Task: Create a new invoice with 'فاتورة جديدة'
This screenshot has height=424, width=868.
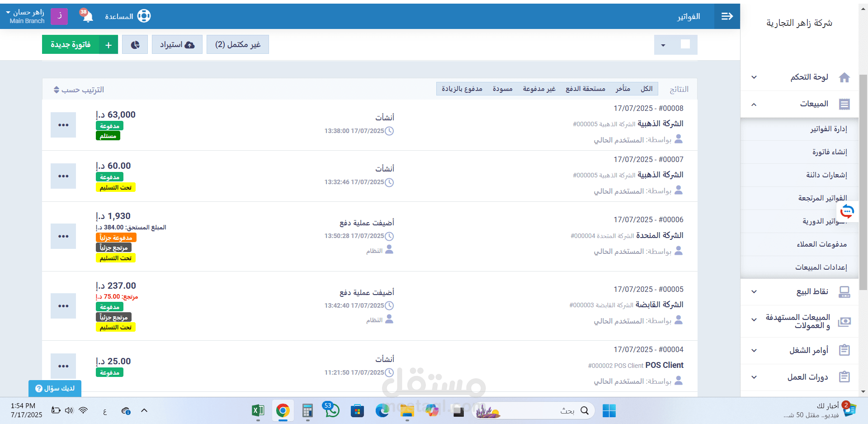Action: 71,44
